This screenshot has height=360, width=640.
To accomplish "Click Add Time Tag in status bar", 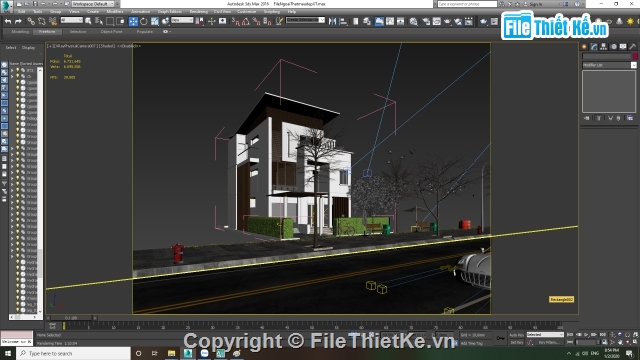I will coord(471,343).
